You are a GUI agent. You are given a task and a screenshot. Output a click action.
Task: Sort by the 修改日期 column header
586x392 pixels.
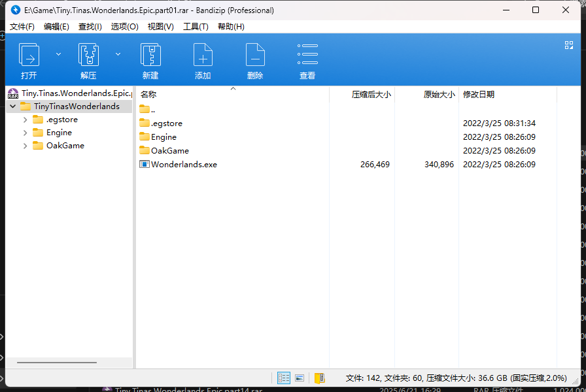[x=479, y=95]
